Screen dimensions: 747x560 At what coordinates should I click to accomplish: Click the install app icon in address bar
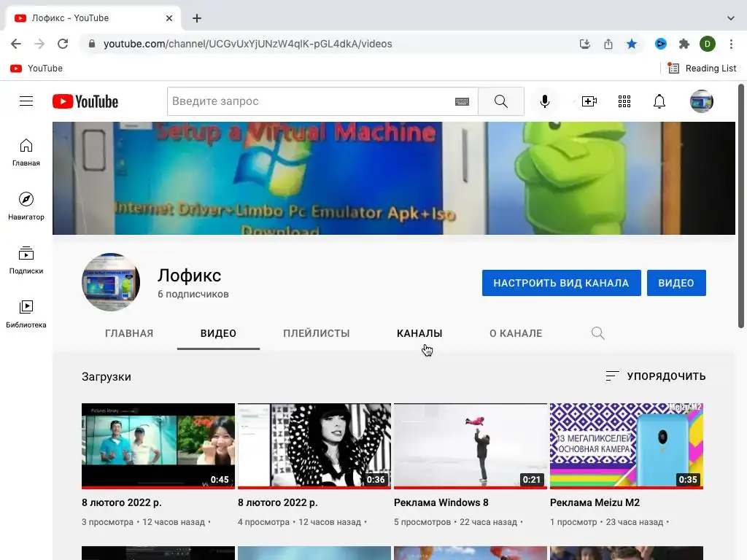pos(585,44)
